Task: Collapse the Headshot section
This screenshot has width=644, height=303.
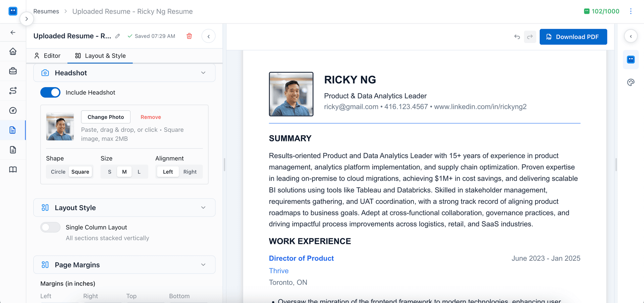Action: 203,73
